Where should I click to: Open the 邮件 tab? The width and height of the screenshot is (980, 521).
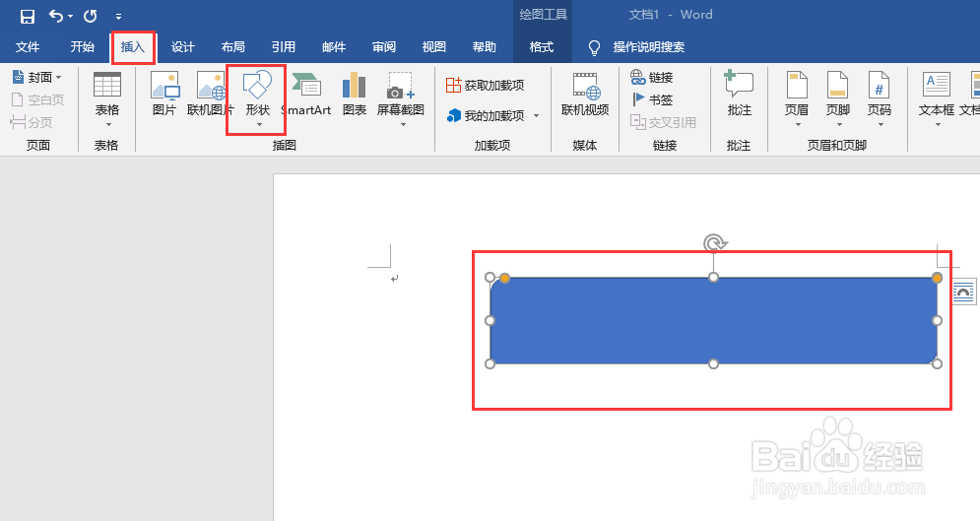click(334, 47)
